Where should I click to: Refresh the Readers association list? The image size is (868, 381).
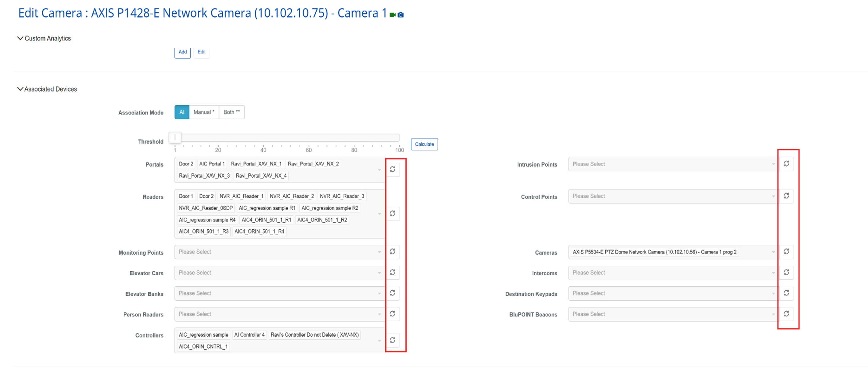393,213
